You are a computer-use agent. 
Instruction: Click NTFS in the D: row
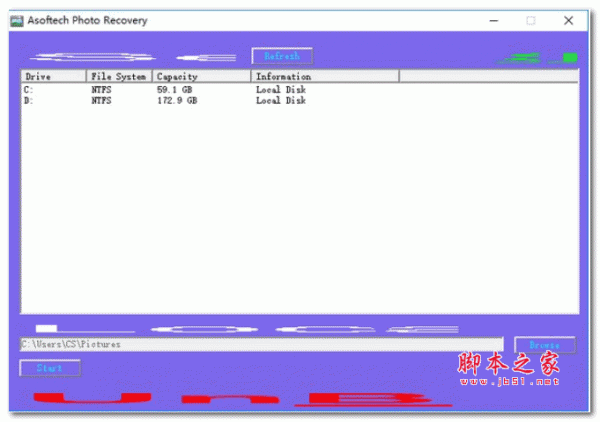coord(101,101)
